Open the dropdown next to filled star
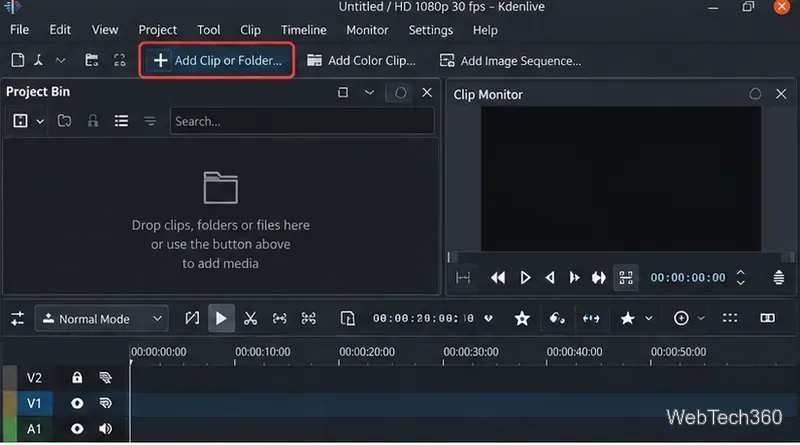Viewport: 800px width, 445px height. click(x=648, y=318)
